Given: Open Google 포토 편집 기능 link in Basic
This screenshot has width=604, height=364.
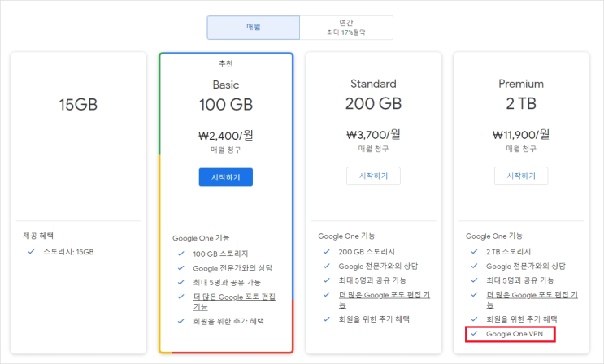Looking at the screenshot, I should coord(234,301).
